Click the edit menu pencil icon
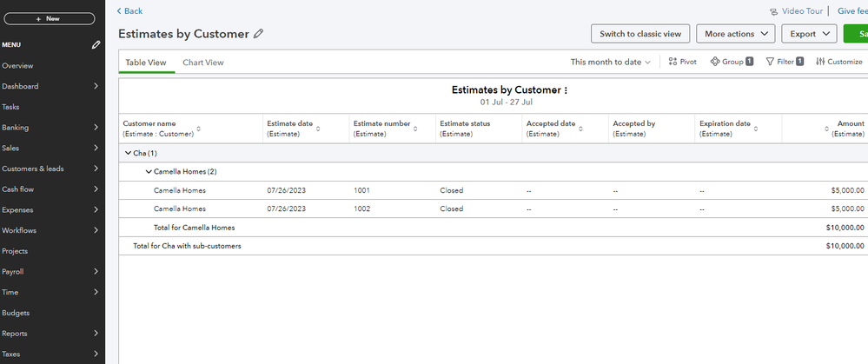The width and height of the screenshot is (868, 364). click(x=96, y=44)
